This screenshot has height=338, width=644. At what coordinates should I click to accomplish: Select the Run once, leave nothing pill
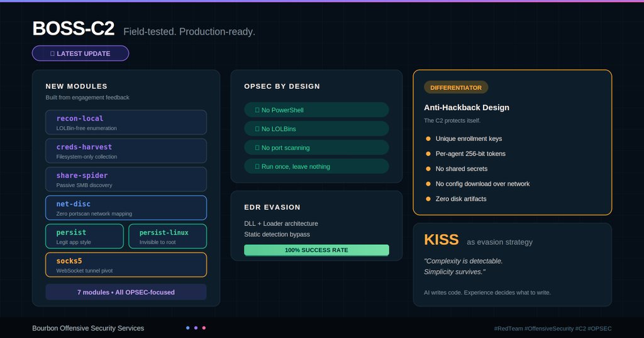click(x=316, y=167)
